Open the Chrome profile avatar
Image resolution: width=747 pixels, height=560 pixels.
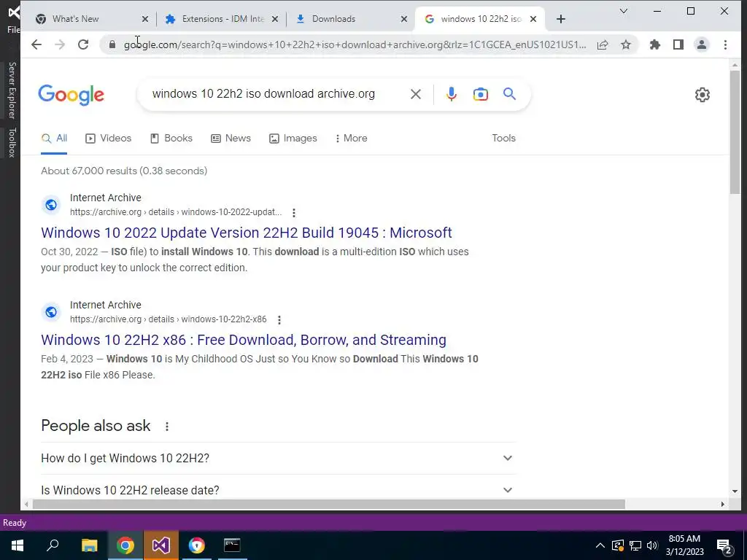tap(702, 44)
